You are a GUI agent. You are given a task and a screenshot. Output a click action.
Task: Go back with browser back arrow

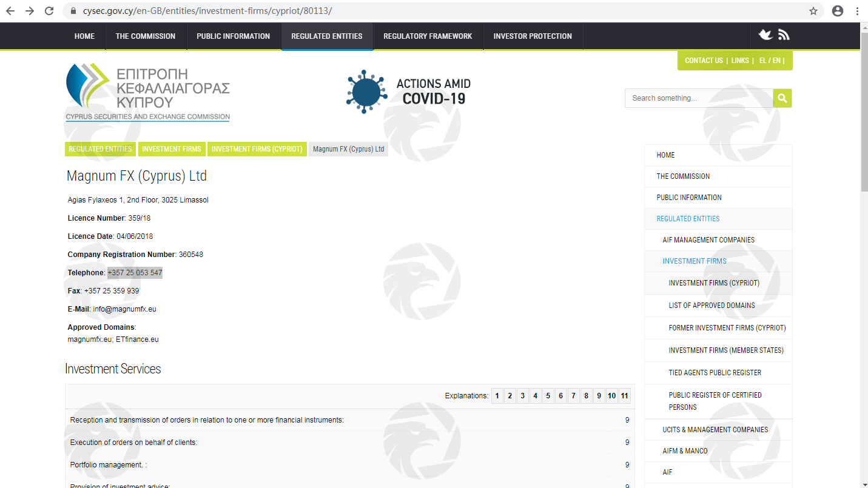[10, 11]
